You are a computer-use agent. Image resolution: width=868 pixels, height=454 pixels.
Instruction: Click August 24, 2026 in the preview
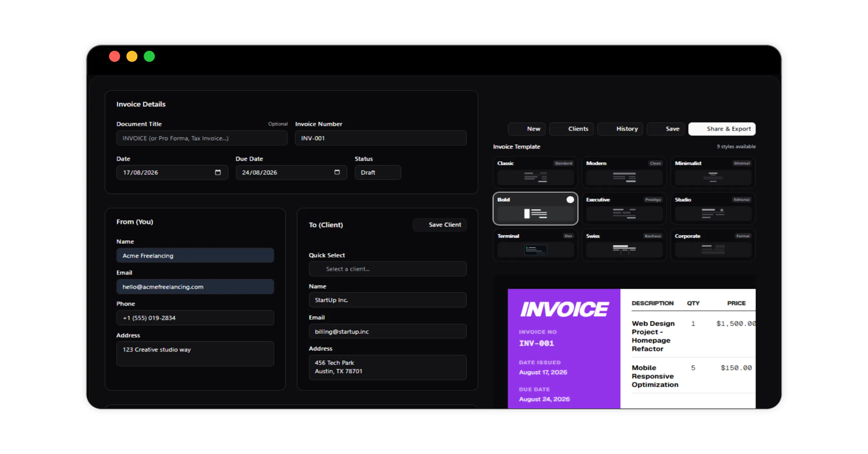pos(544,399)
